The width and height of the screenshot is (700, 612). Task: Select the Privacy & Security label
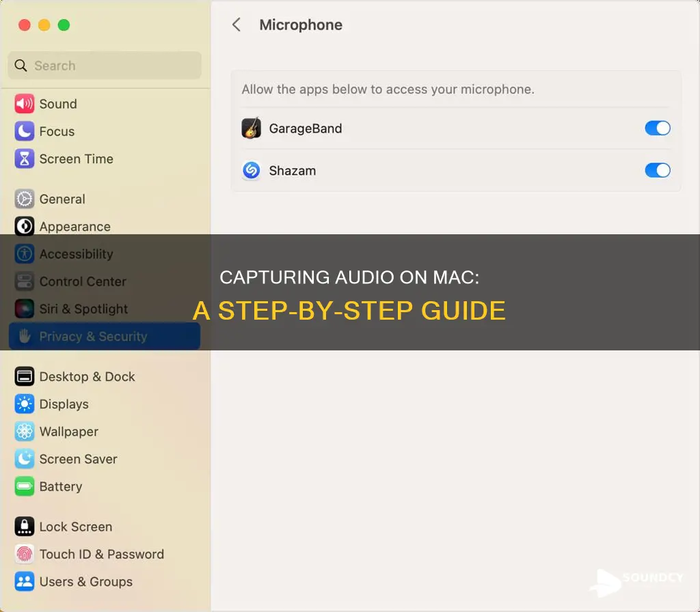(93, 337)
